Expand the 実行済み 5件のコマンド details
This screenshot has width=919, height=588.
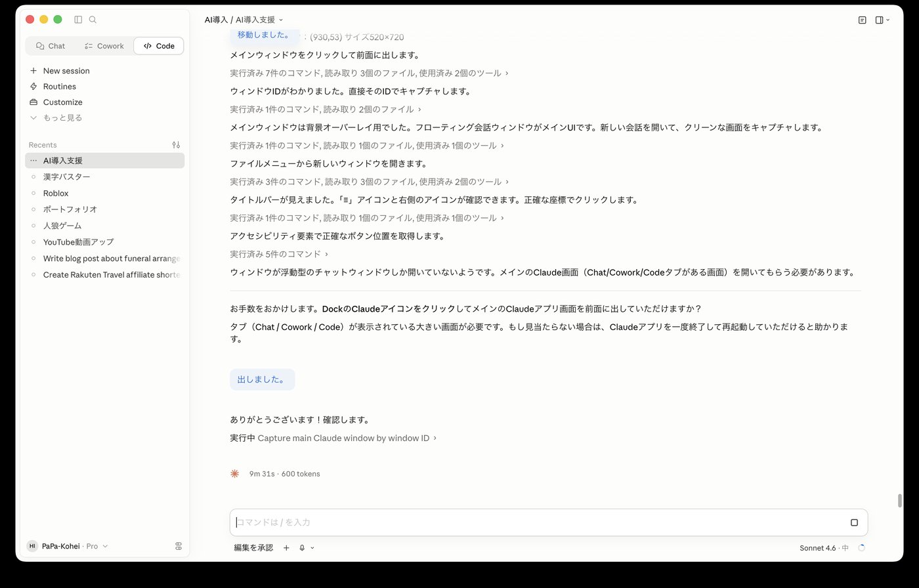coord(279,254)
